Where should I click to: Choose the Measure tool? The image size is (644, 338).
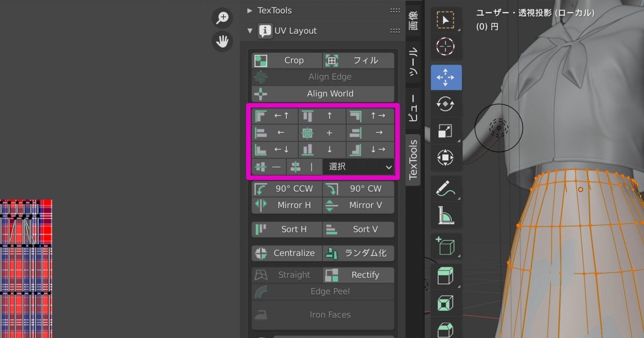(446, 216)
